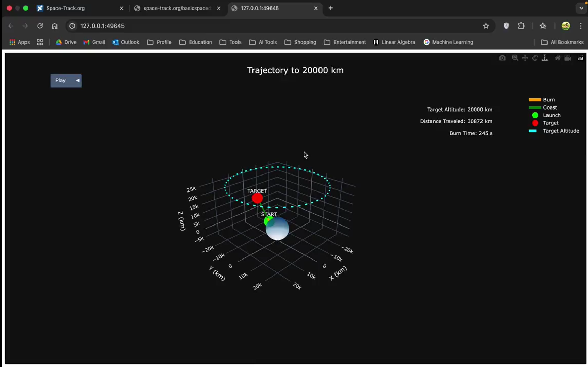This screenshot has width=588, height=367.
Task: Download plot as PNG camera icon
Action: pos(502,58)
